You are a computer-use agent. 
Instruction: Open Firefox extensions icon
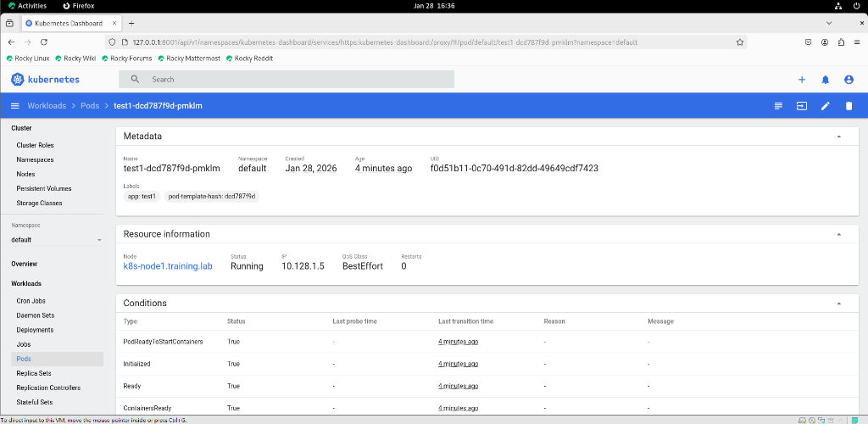click(x=841, y=42)
